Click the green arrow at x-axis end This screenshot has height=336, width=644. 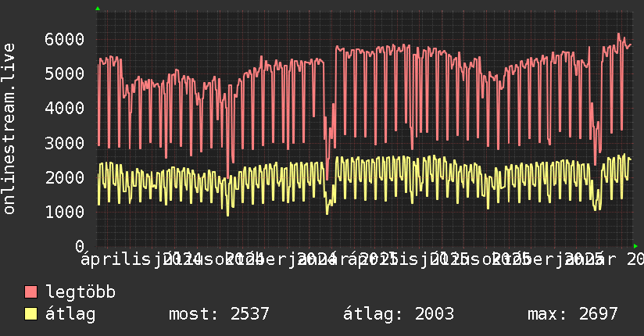point(635,246)
